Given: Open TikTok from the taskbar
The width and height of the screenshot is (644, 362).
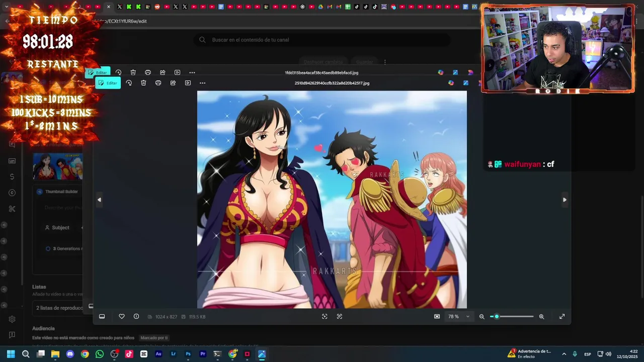Looking at the screenshot, I should tap(129, 354).
